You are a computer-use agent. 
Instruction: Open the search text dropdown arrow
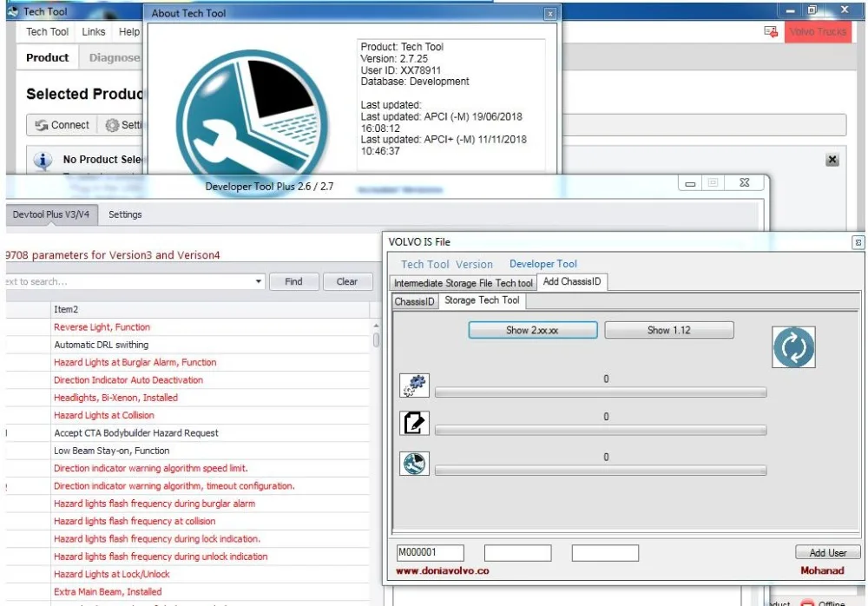click(259, 281)
